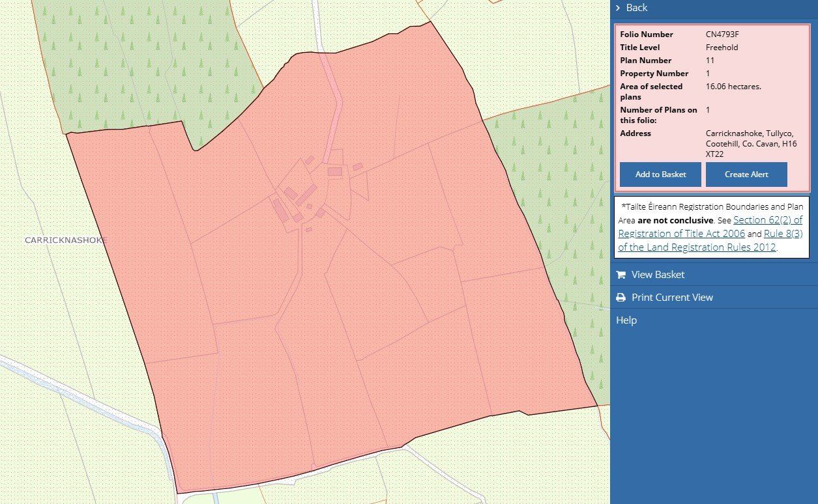Click the Freehold title level text
Viewport: 818px width, 504px height.
[720, 47]
